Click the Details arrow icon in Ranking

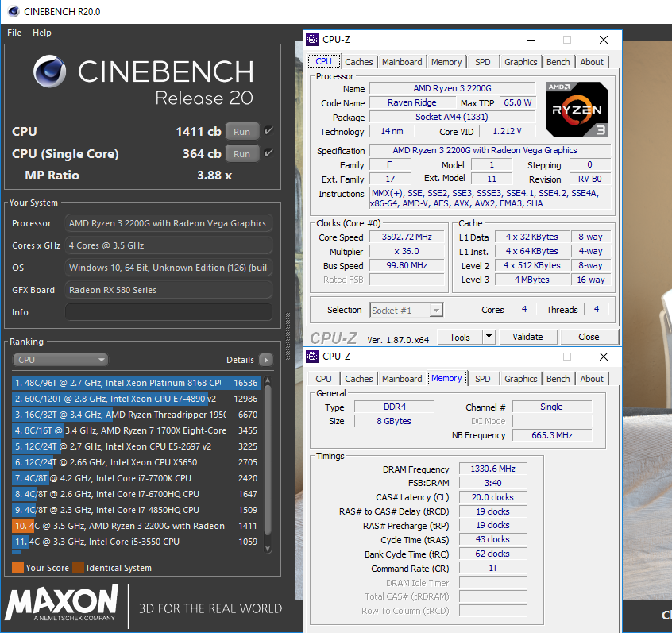pos(266,360)
